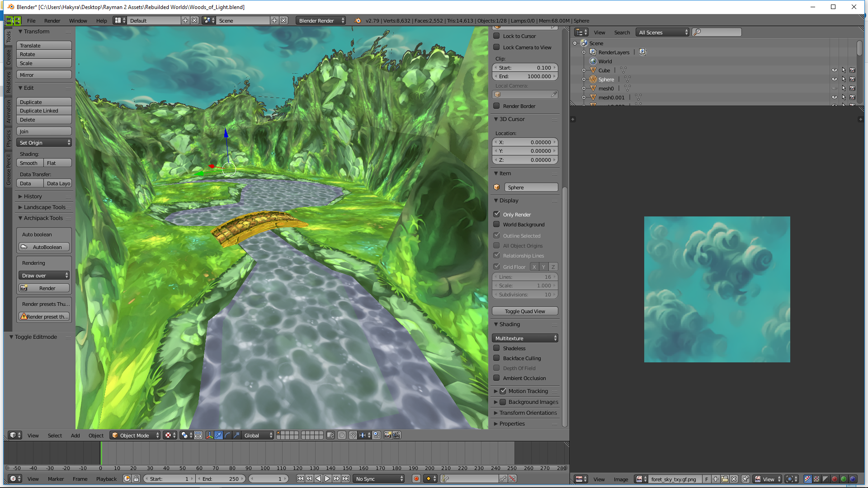Image resolution: width=868 pixels, height=488 pixels.
Task: Open the File menu
Action: tap(31, 20)
